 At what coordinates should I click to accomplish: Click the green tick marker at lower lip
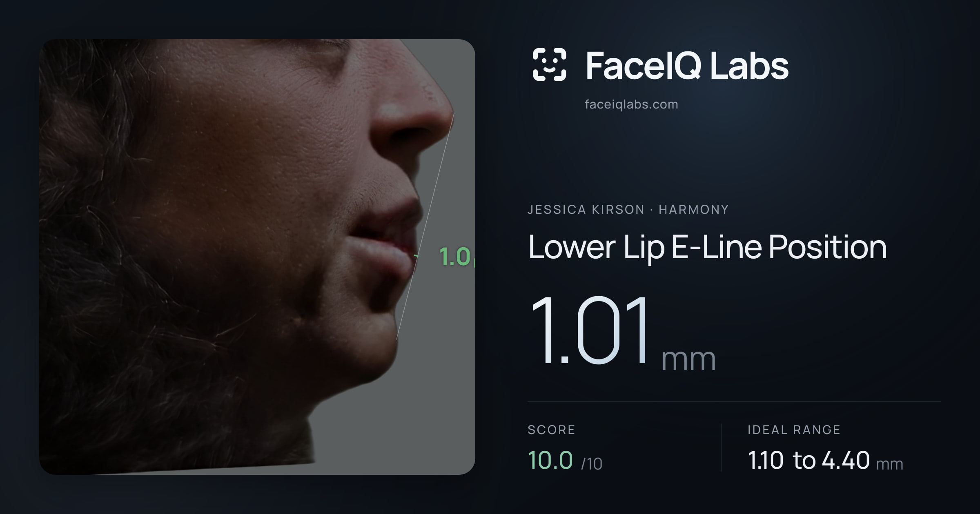[416, 256]
